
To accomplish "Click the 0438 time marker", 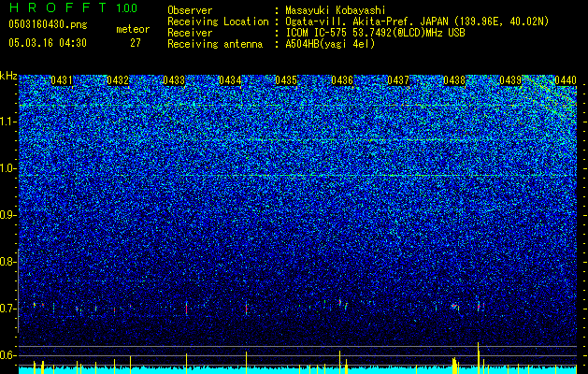I will click(454, 80).
